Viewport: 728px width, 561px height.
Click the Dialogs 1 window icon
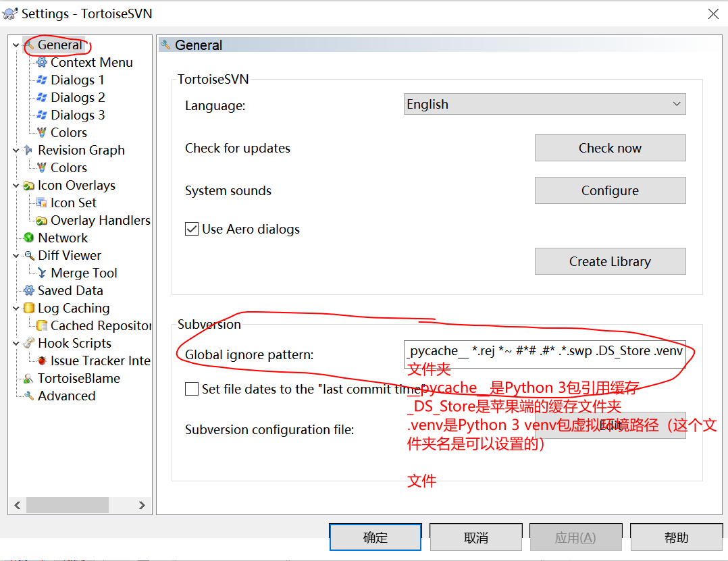tap(42, 80)
